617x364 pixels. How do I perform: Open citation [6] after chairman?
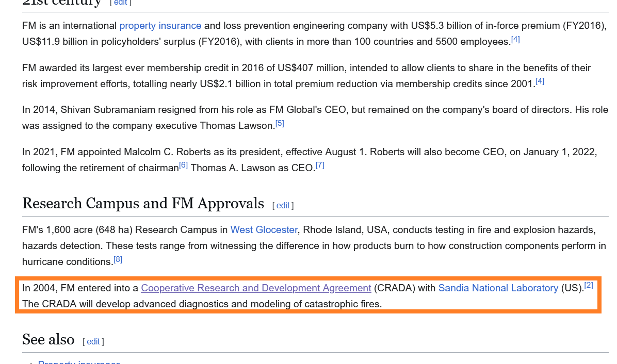coord(183,165)
